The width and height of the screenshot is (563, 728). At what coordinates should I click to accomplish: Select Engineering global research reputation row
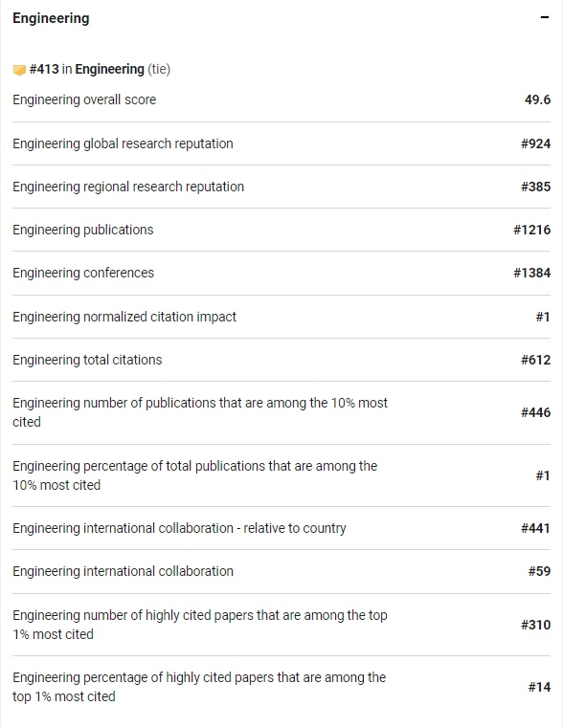coord(281,143)
